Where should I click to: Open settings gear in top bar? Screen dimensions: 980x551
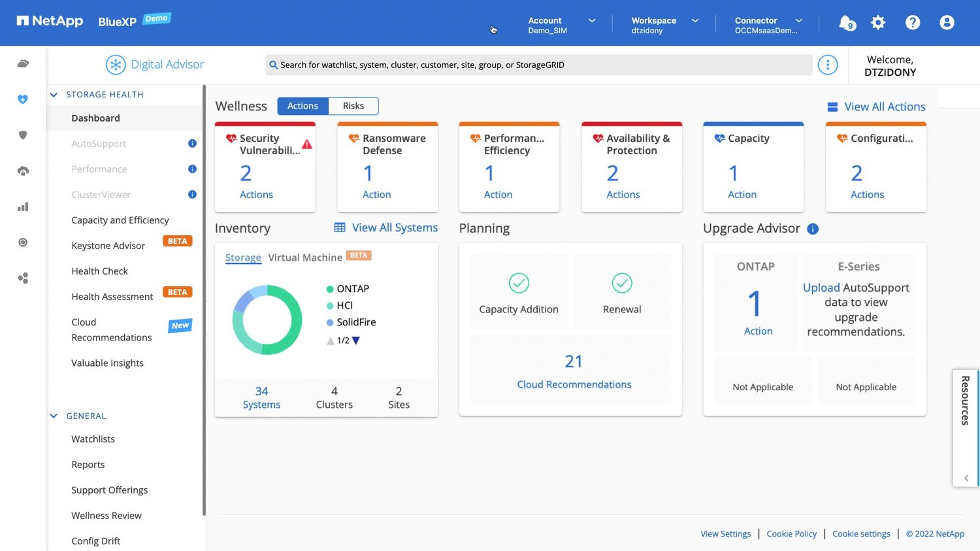pos(878,23)
